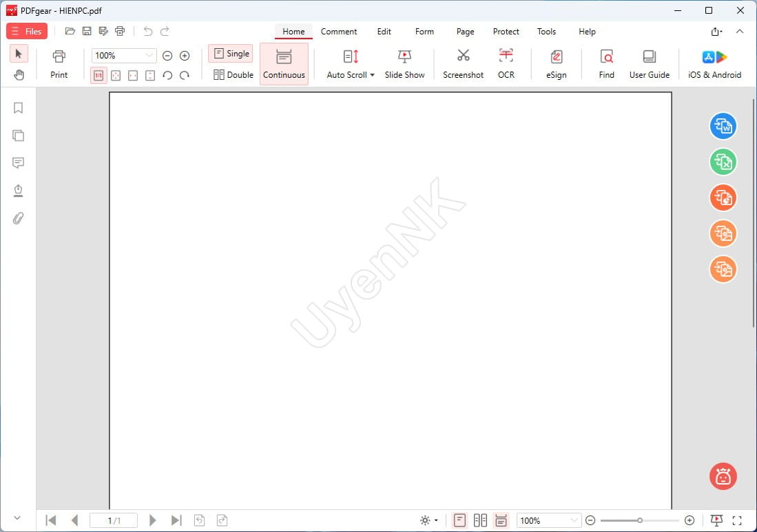Run the OCR tool

(x=506, y=64)
